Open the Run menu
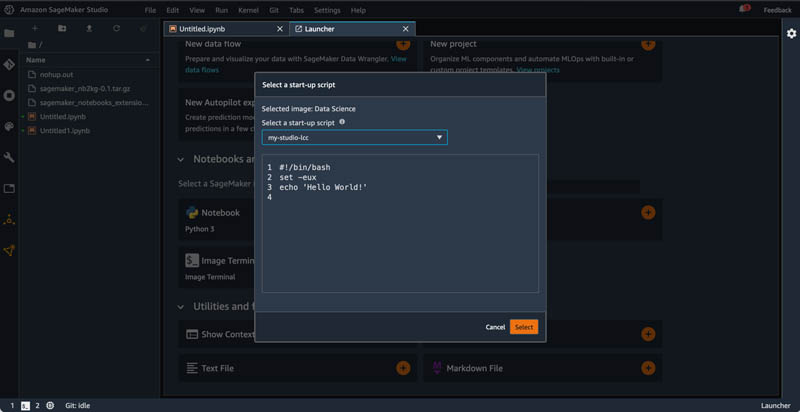Image resolution: width=800 pixels, height=412 pixels. (x=221, y=10)
